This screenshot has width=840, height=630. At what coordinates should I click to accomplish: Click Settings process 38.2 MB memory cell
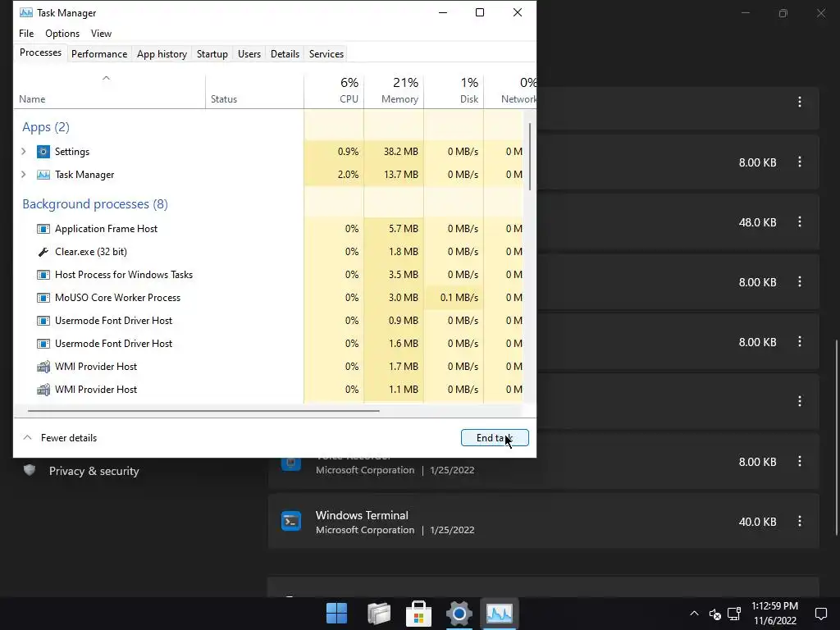coord(394,152)
